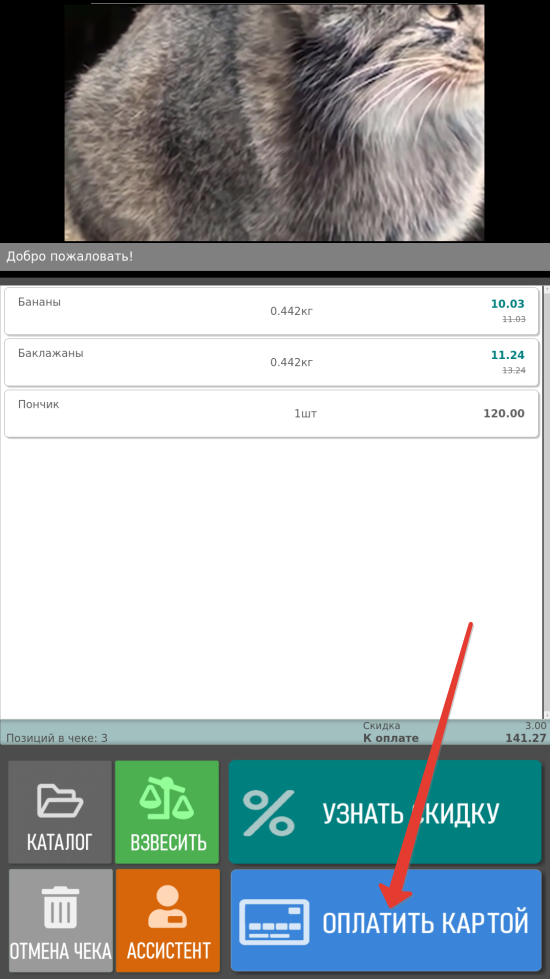Click the percent discount icon
550x979 pixels.
coord(268,812)
